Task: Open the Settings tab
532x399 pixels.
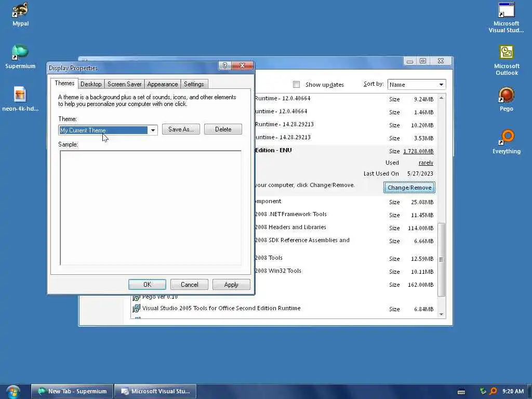Action: pos(194,84)
